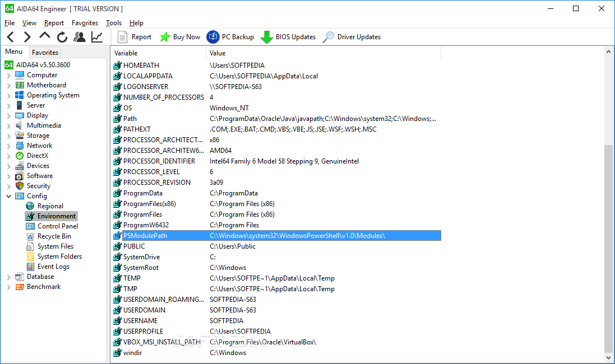Open the Recycle Bin config item
Viewport: 615px width, 364px height.
(54, 236)
